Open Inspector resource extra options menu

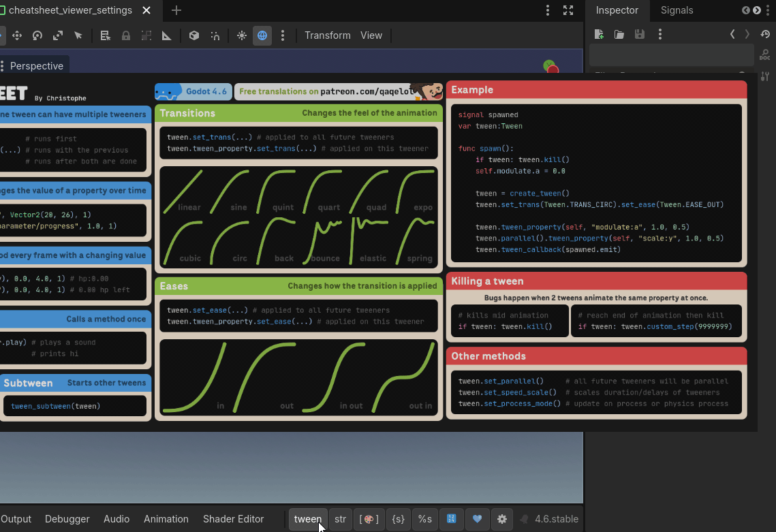click(x=659, y=34)
